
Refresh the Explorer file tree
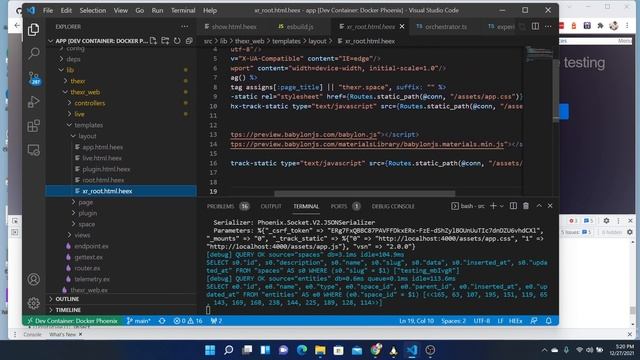click(x=177, y=41)
